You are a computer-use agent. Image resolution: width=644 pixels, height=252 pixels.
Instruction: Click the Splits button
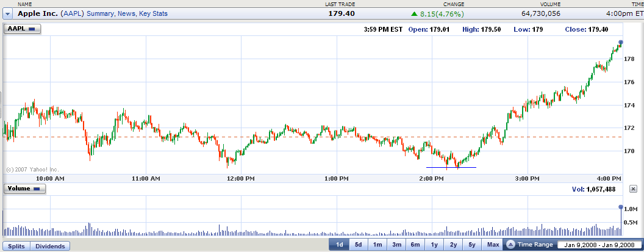click(x=17, y=247)
